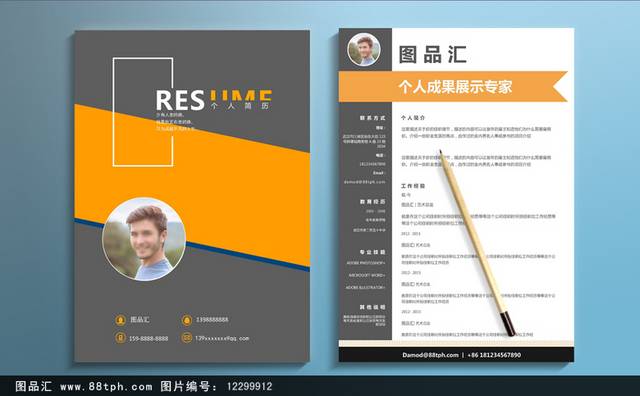
Task: Click the RESUME title on the cover
Action: pos(213,100)
